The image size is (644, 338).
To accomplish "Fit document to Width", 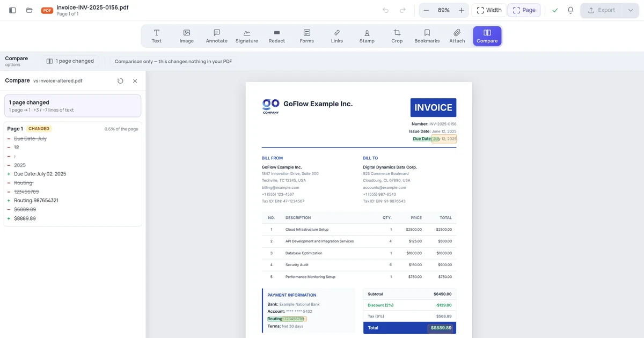I will tap(488, 10).
